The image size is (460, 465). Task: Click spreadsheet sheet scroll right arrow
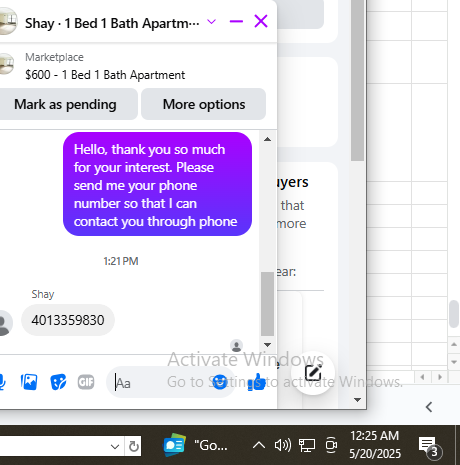[x=440, y=377]
